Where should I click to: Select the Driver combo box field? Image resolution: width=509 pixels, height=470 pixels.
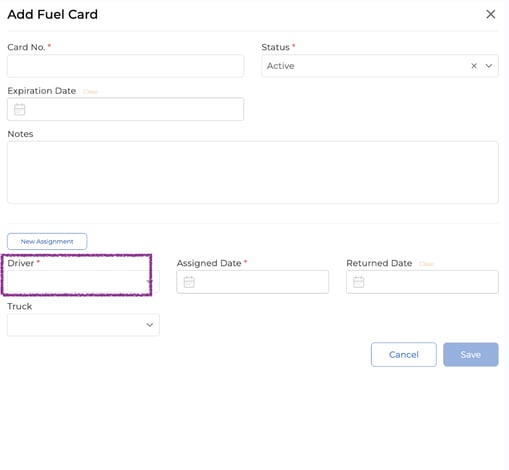(x=83, y=282)
